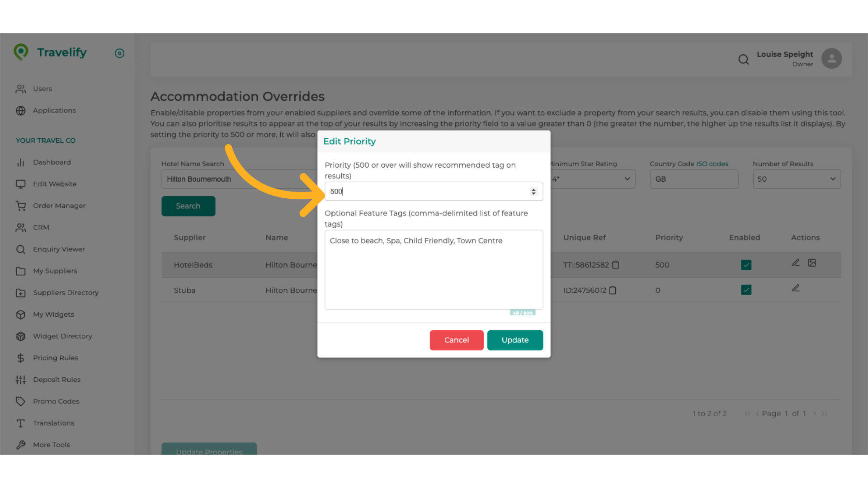Screen dimensions: 868x488
Task: Open the ISO codes link
Action: coord(712,164)
